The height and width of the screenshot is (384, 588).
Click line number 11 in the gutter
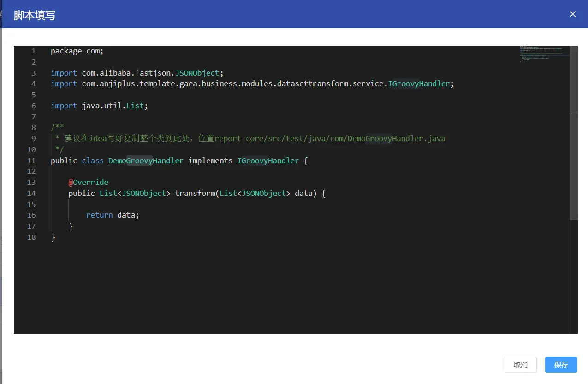click(x=31, y=161)
